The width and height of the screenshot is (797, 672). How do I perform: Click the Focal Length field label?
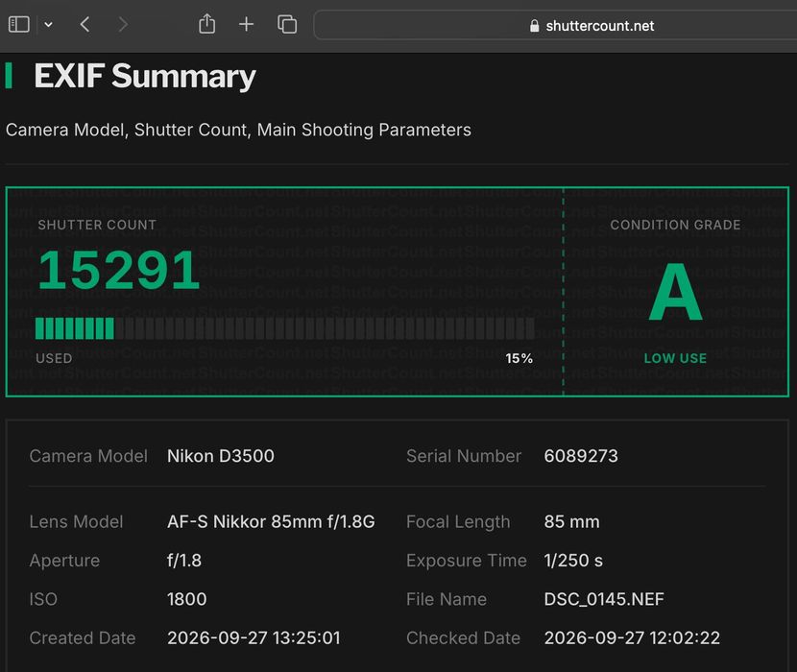[x=458, y=521]
